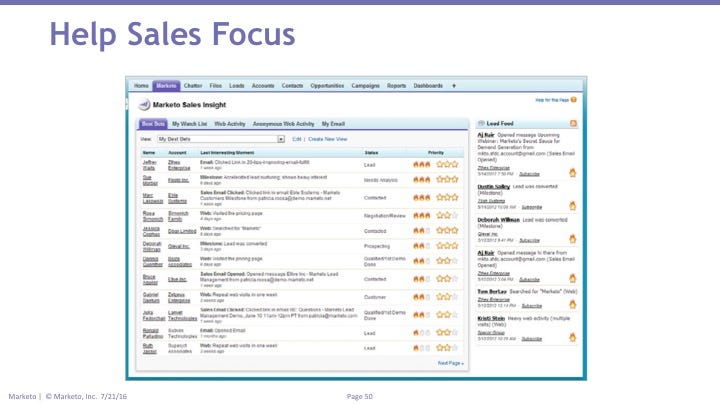This screenshot has height=405, width=720.
Task: Open the Home tab
Action: (141, 86)
